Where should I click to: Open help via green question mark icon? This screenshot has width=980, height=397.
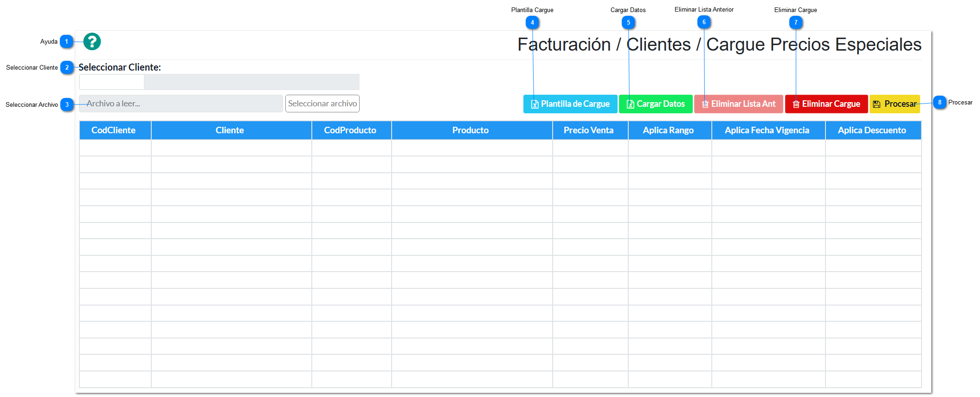[x=92, y=42]
